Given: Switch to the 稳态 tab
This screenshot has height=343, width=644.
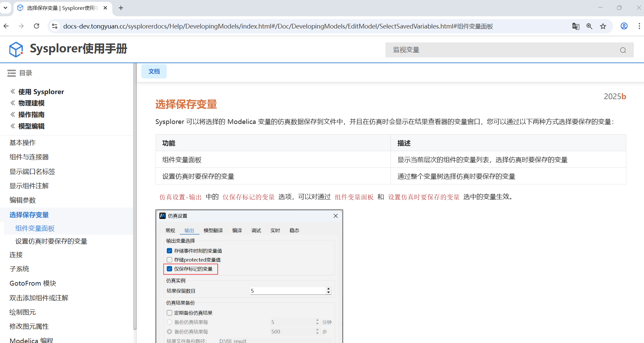Looking at the screenshot, I should 294,231.
